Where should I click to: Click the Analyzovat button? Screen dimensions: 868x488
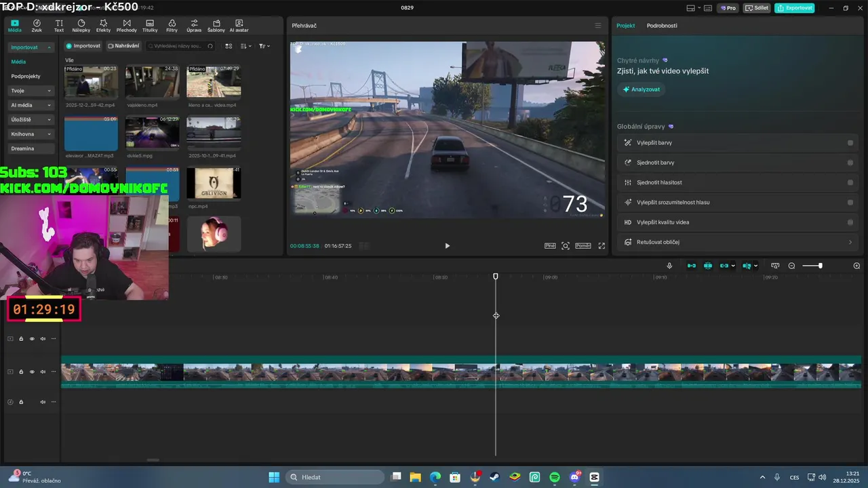point(641,89)
